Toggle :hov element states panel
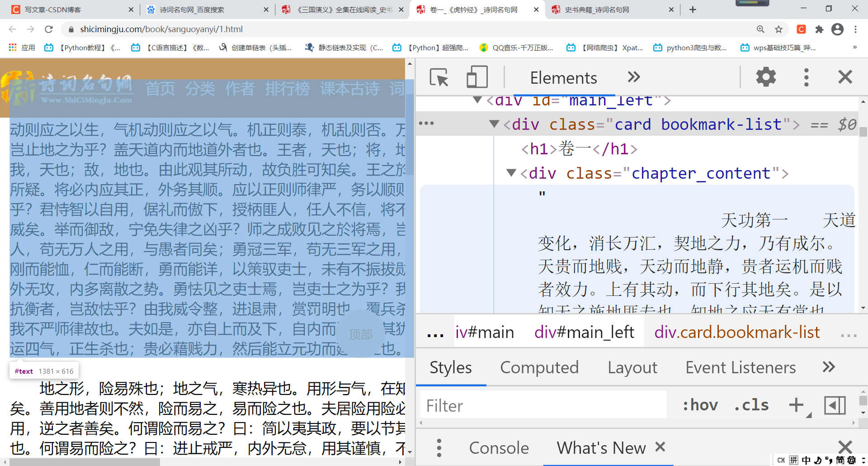The height and width of the screenshot is (466, 868). click(x=700, y=405)
